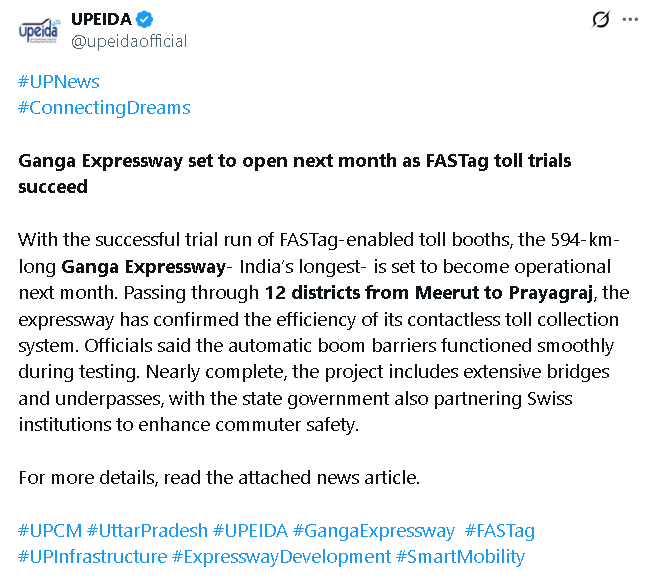Click the #UPCM hashtag
653x581 pixels.
click(x=49, y=530)
